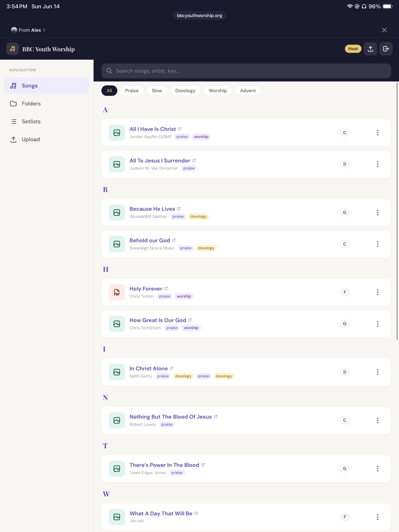Select the Praise filter chip
399x532 pixels.
coord(132,91)
